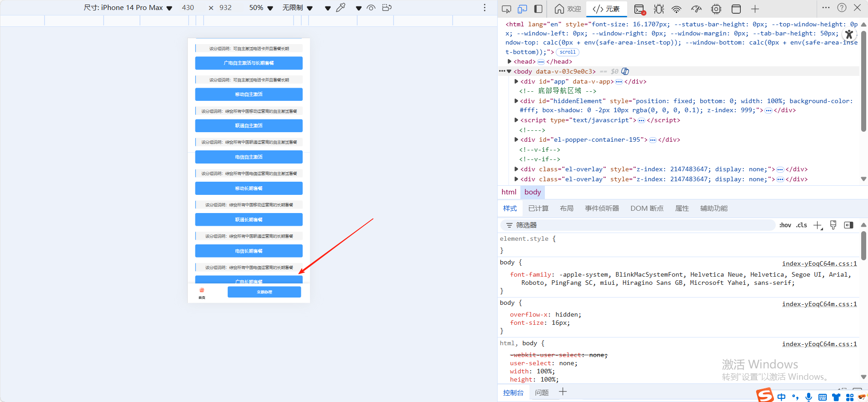Open DevTools help question mark icon
868x402 pixels.
pyautogui.click(x=842, y=8)
